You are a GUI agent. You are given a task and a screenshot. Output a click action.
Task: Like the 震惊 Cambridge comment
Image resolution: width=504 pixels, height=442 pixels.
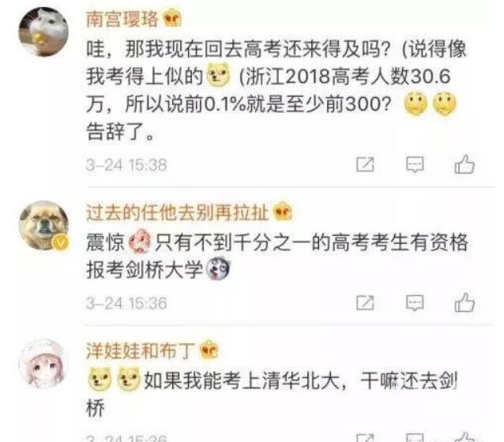click(465, 302)
